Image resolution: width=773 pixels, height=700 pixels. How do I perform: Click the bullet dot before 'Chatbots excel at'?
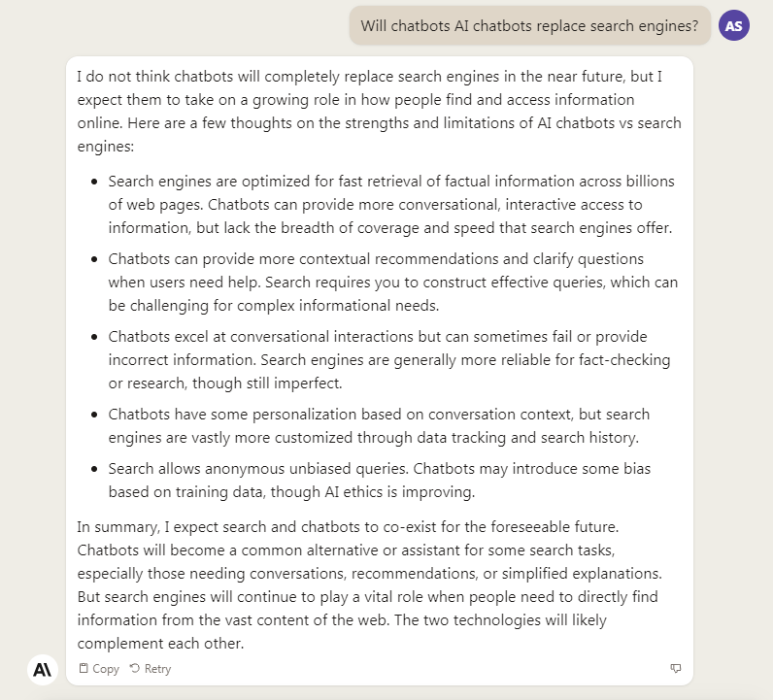[94, 337]
